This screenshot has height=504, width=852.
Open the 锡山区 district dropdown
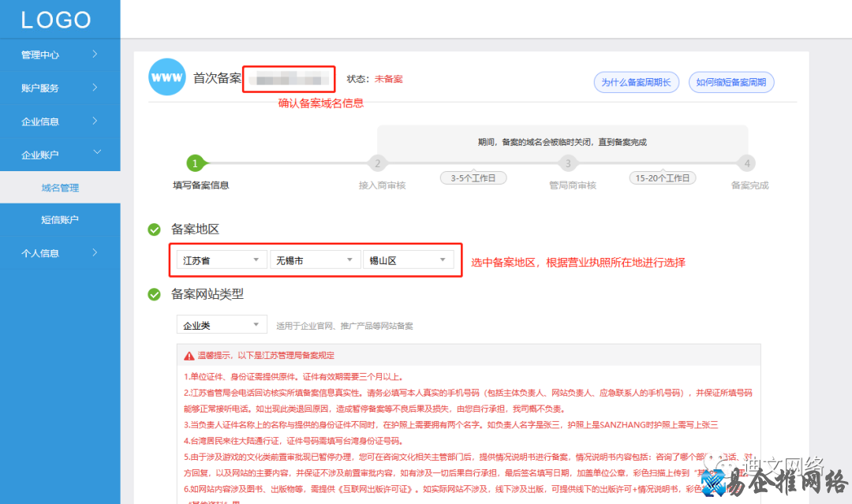411,259
